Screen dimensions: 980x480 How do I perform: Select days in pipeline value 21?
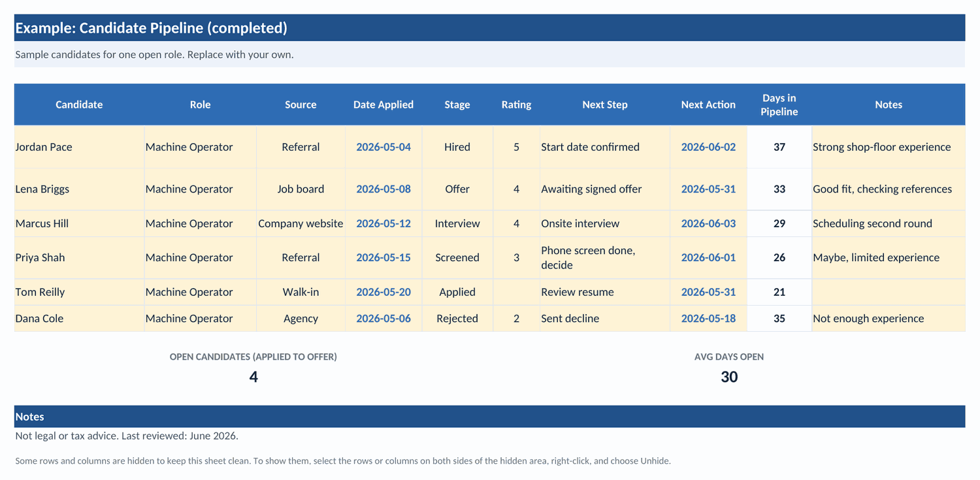(x=779, y=292)
